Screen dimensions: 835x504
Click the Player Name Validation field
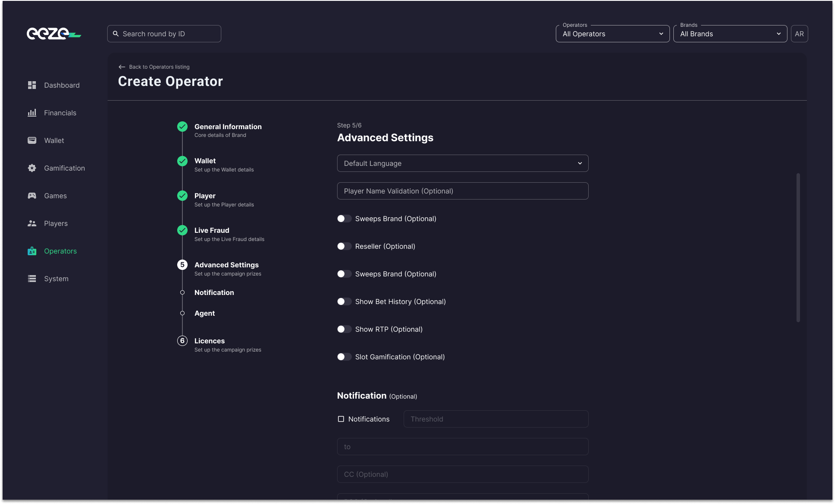(462, 191)
